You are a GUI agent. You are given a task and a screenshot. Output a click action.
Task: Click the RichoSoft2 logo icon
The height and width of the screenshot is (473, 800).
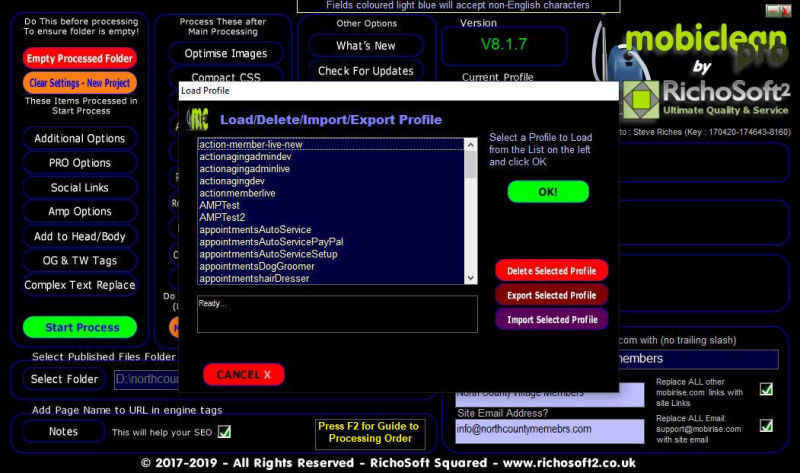pyautogui.click(x=641, y=100)
